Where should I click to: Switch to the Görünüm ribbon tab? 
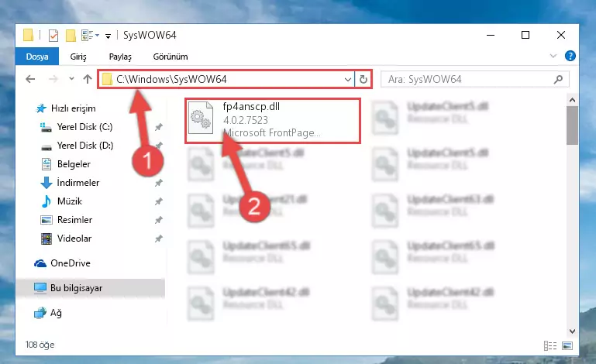171,57
